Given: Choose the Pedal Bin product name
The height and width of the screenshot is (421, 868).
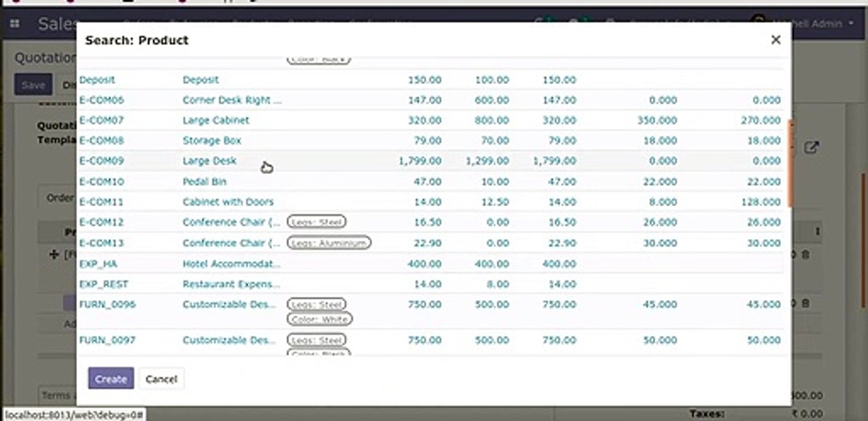Looking at the screenshot, I should point(204,181).
